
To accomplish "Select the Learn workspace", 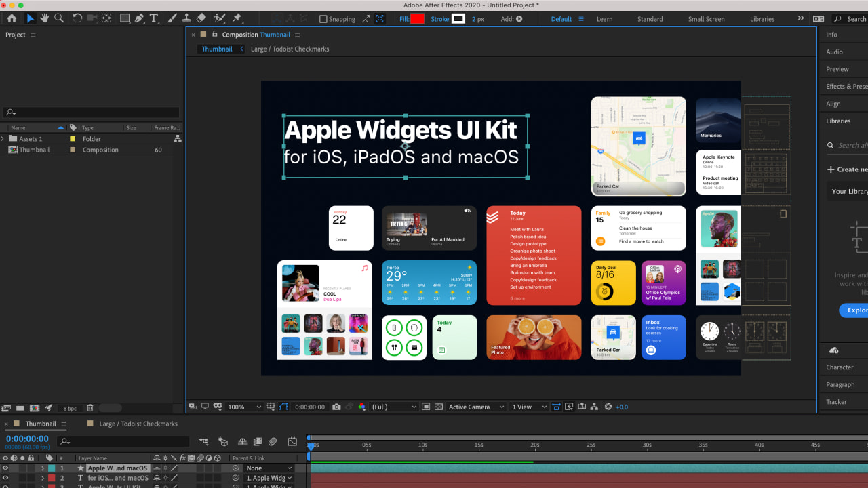I will (604, 19).
